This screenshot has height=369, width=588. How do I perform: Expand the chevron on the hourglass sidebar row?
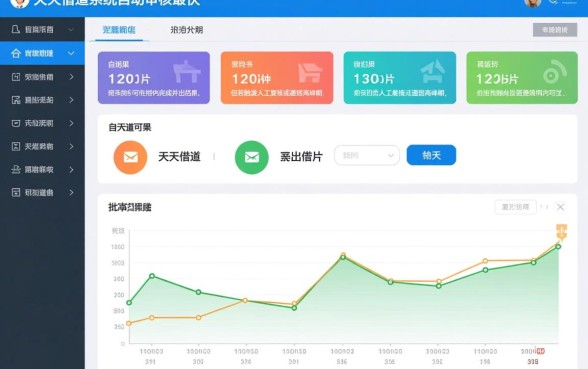point(71,146)
